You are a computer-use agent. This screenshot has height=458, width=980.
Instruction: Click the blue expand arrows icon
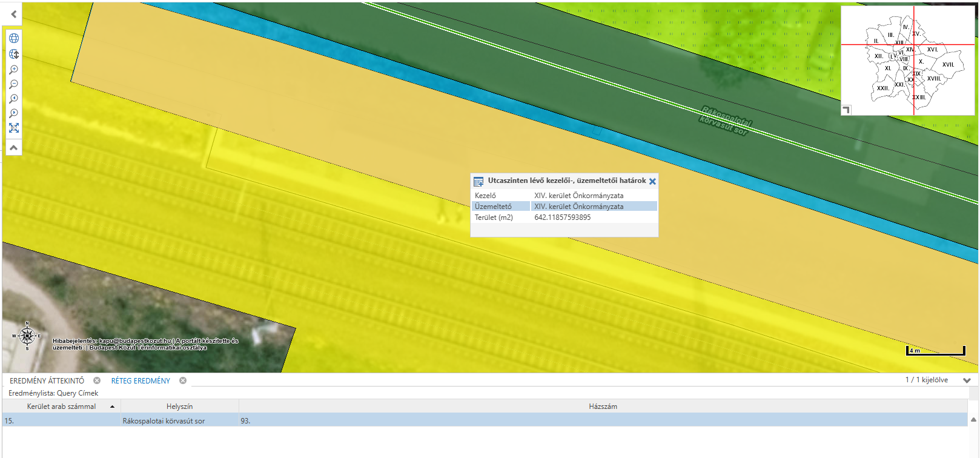(14, 128)
